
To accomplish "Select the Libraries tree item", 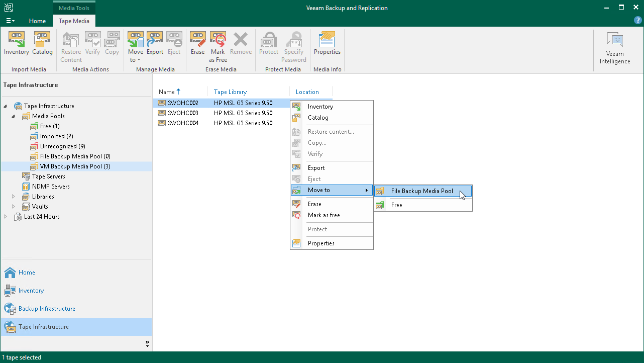I will click(38, 197).
